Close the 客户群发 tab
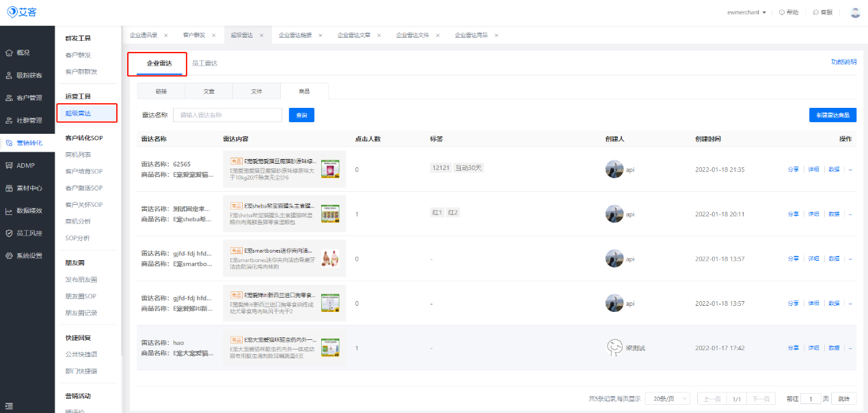868x413 pixels. click(x=213, y=35)
